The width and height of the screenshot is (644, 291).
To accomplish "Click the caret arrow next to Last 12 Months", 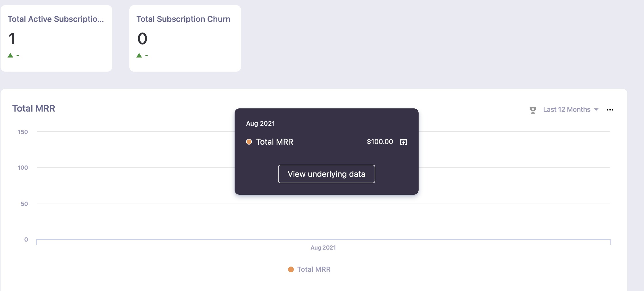I will pyautogui.click(x=596, y=110).
